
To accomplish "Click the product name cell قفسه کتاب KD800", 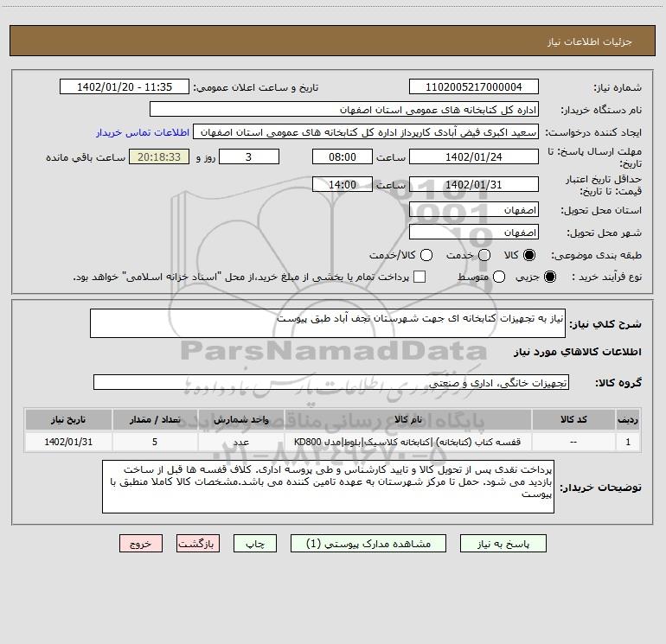I will 407,442.
